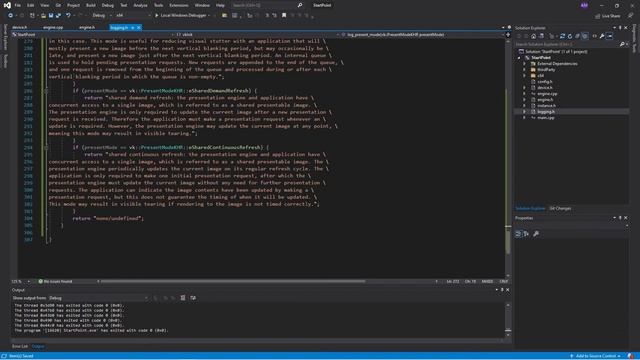Image resolution: width=640 pixels, height=360 pixels.
Task: Pin the Properties panel auto-hide toggle
Action: pyautogui.click(x=620, y=218)
